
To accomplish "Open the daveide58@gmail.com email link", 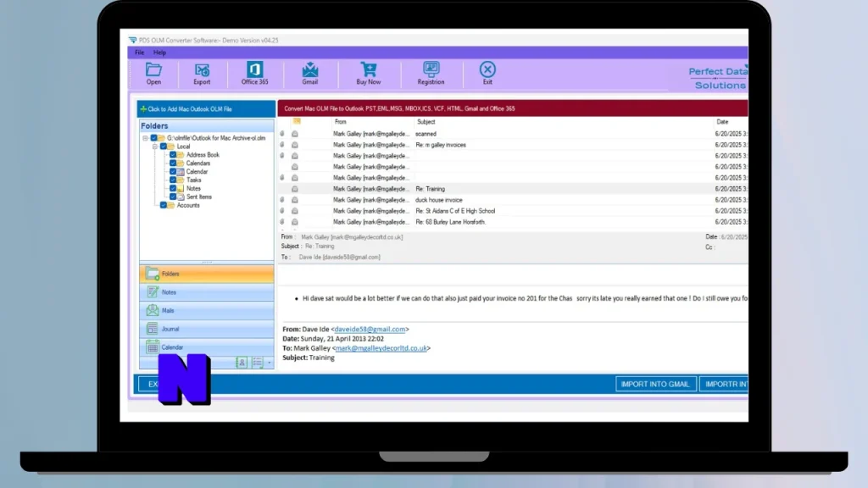I will 370,330.
